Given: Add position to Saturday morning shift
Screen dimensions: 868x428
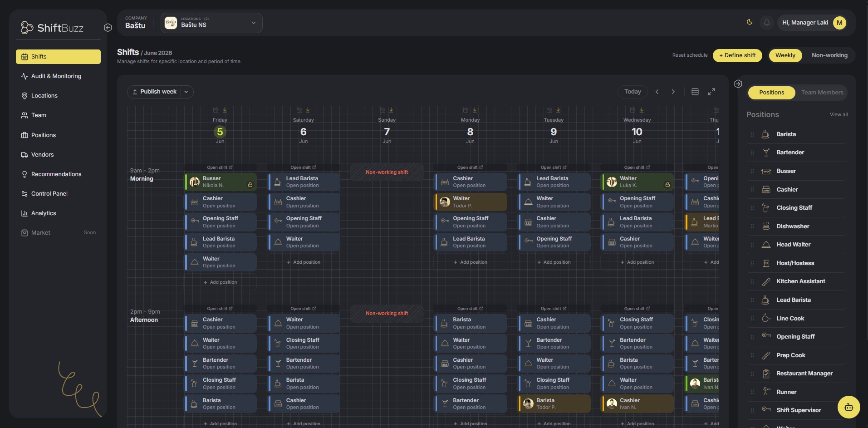Looking at the screenshot, I should tap(304, 262).
